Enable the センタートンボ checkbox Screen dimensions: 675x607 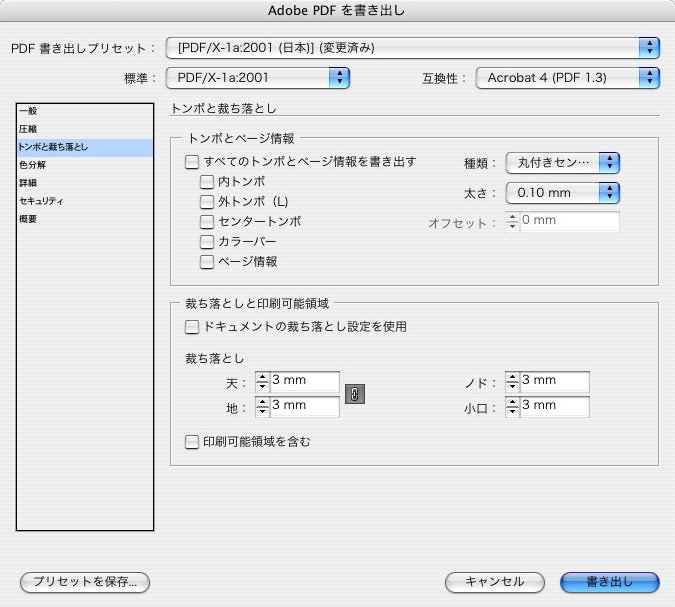tap(207, 222)
